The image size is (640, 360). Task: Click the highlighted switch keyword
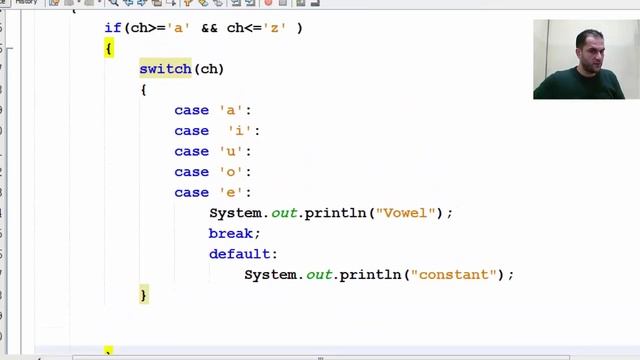coord(165,69)
